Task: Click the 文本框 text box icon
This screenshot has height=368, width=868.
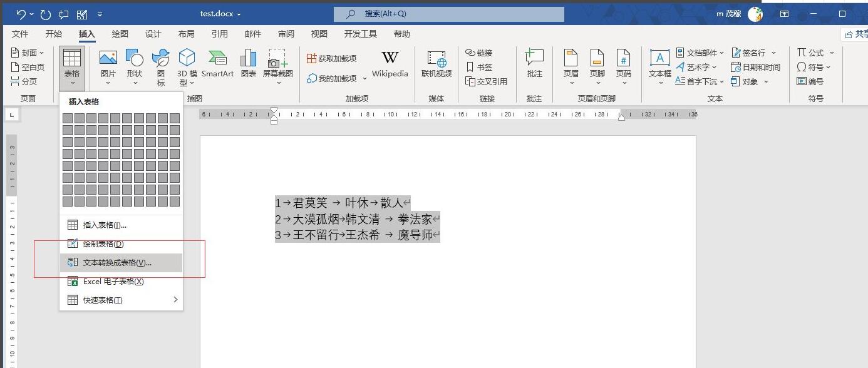Action: (x=659, y=58)
